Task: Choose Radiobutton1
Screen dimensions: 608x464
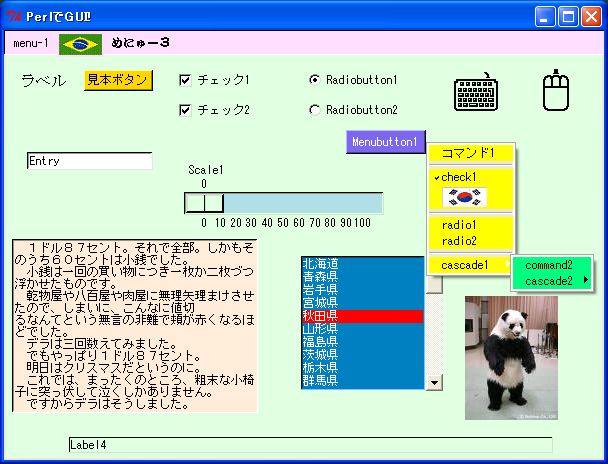Action: point(315,80)
